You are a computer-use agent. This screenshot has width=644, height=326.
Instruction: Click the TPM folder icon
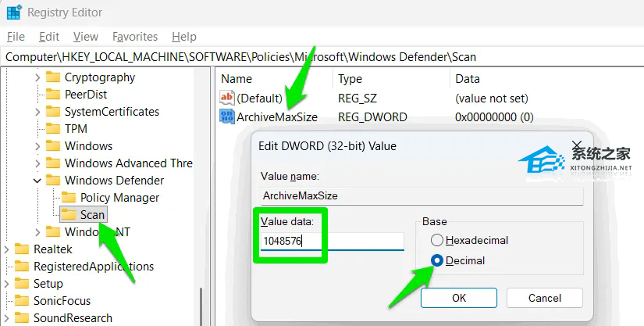click(x=53, y=129)
